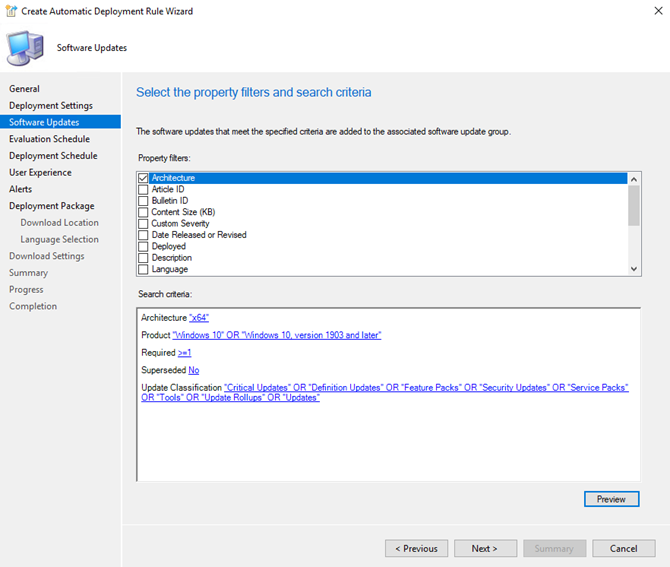Click the Preview button
This screenshot has width=670, height=567.
[611, 499]
